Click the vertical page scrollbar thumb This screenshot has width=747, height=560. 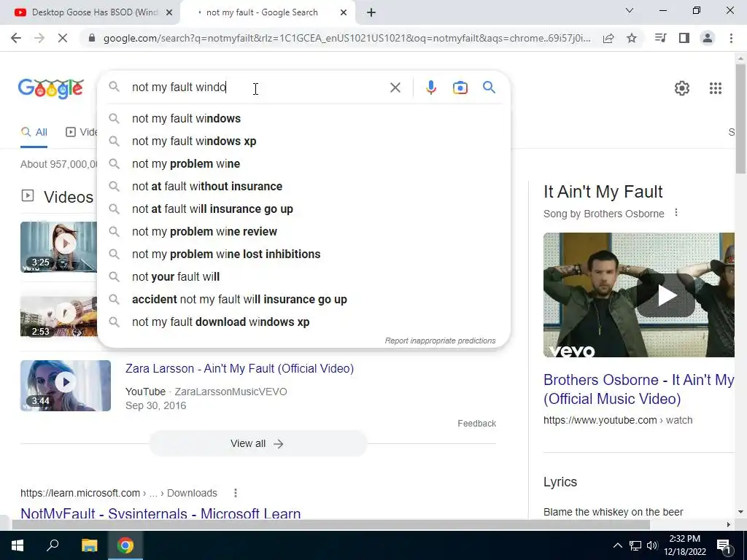point(740,119)
